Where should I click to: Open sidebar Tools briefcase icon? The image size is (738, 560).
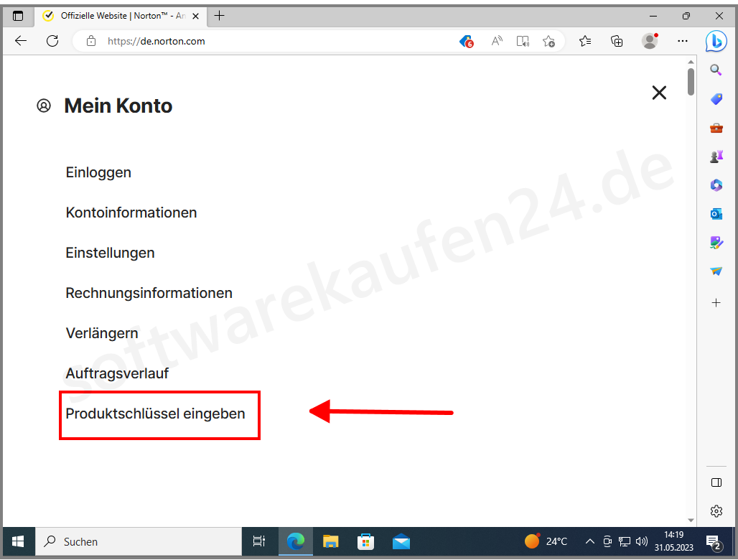click(716, 128)
